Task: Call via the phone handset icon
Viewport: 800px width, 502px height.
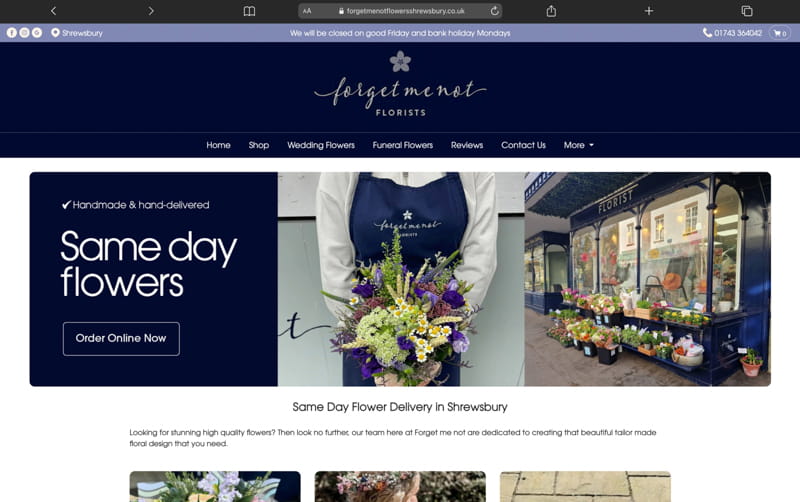Action: (707, 33)
